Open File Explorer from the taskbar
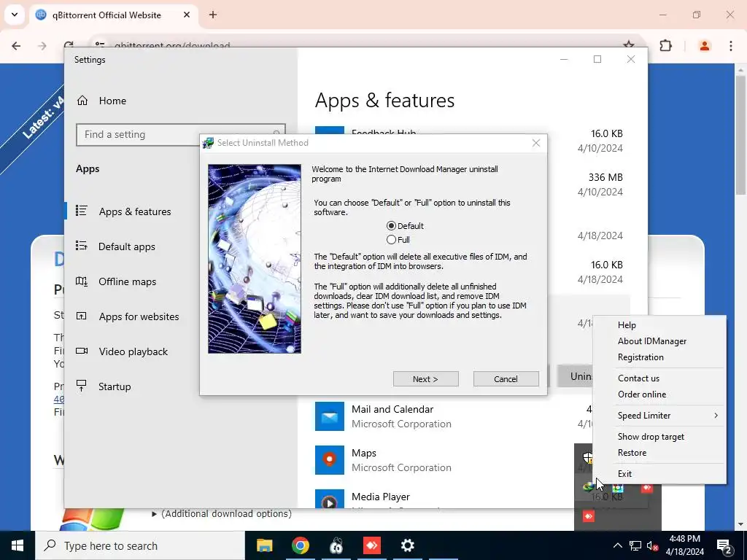Image resolution: width=747 pixels, height=560 pixels. point(264,545)
